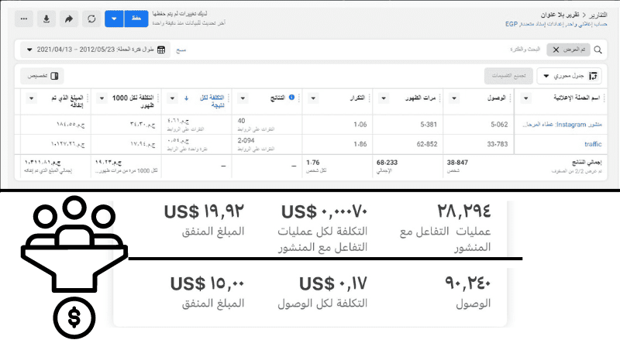
Task: Click the تخصيص customize columns button
Action: [43, 76]
